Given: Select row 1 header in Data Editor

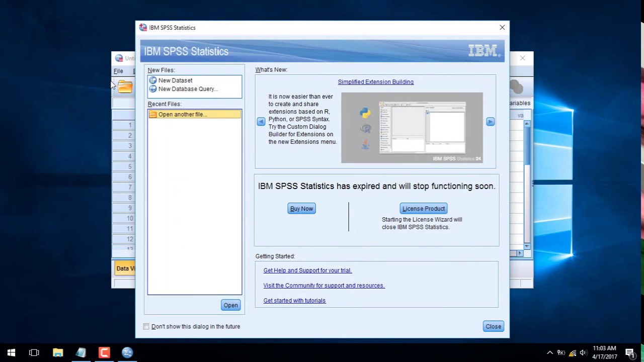Looking at the screenshot, I should click(123, 125).
